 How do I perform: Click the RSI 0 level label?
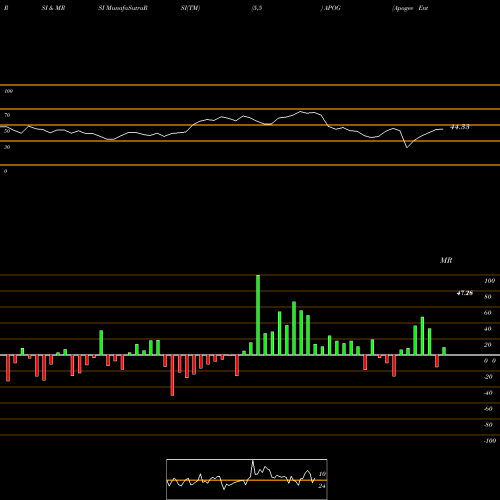[5, 171]
